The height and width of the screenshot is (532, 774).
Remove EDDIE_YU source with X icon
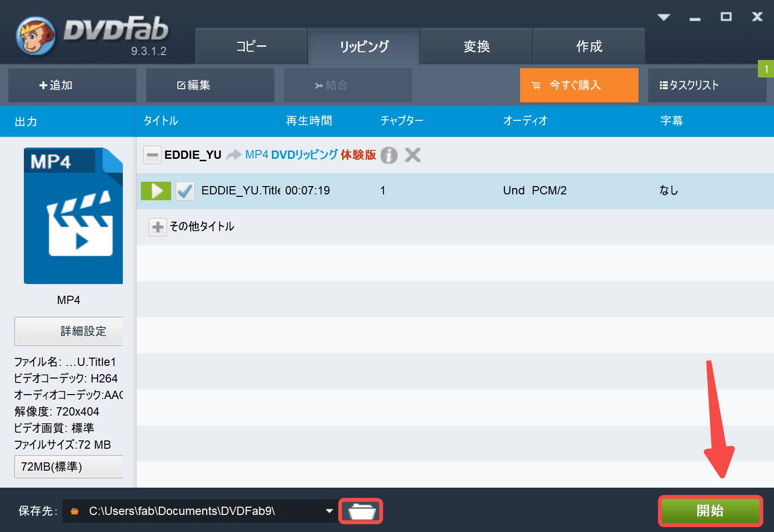pos(412,155)
